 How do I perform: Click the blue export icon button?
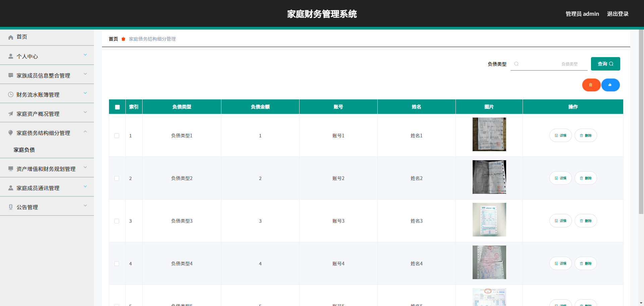point(610,85)
